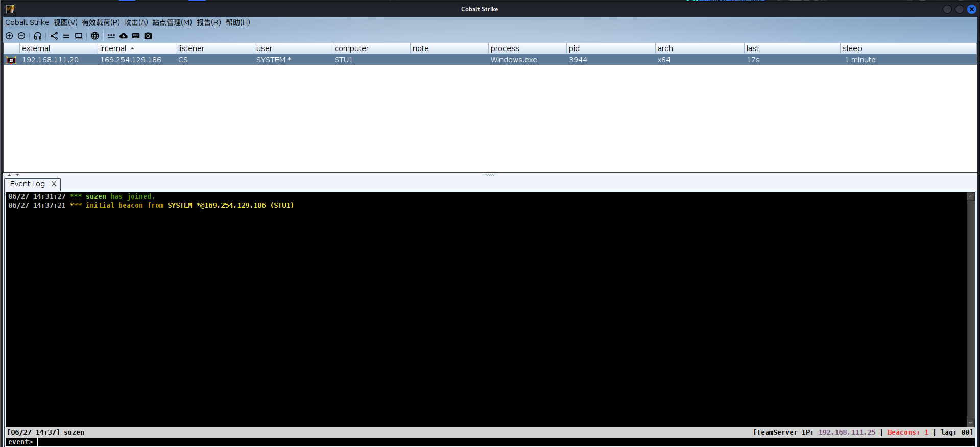Sort sessions by process column

coord(528,48)
